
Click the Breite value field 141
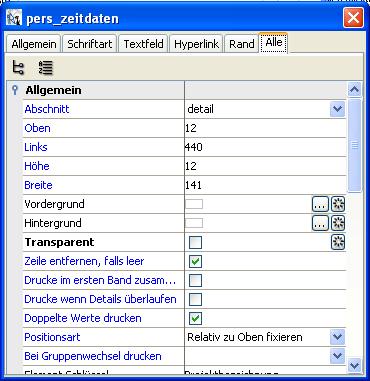click(265, 185)
